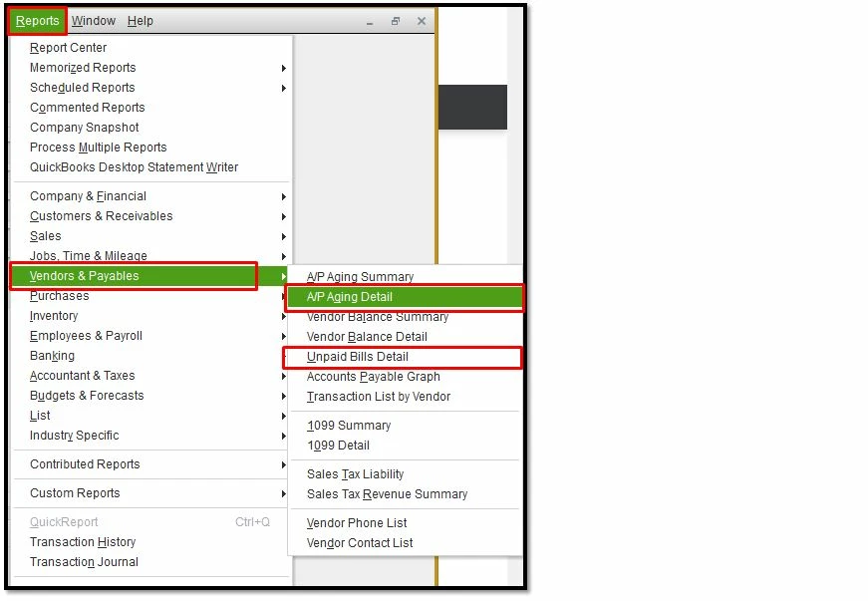
Task: Restore down the document window
Action: pos(396,21)
